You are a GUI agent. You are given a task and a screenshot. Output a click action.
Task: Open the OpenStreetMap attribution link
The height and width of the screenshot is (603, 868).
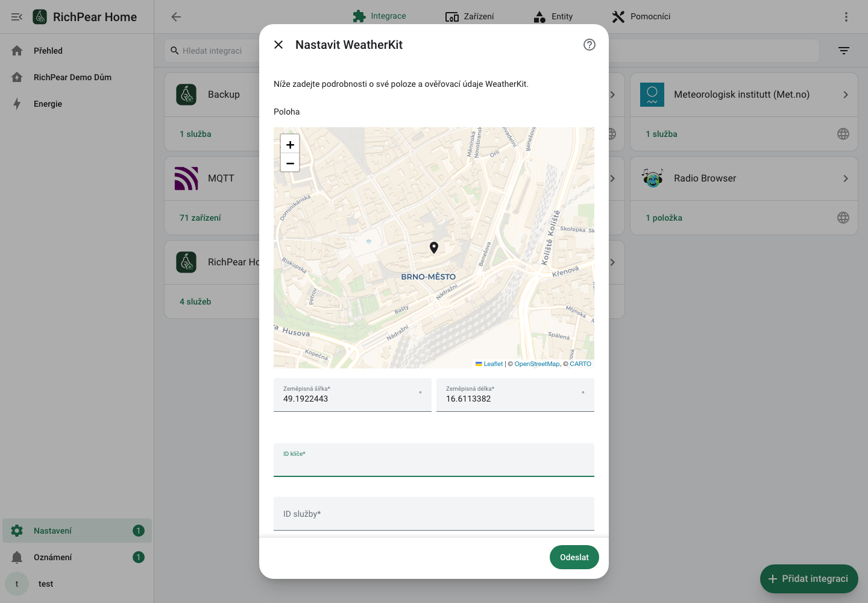(x=537, y=364)
